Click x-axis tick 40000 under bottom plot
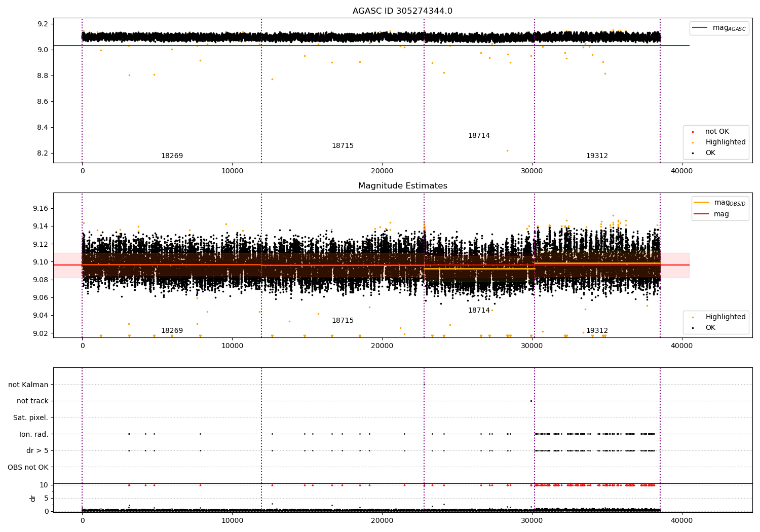 click(681, 520)
